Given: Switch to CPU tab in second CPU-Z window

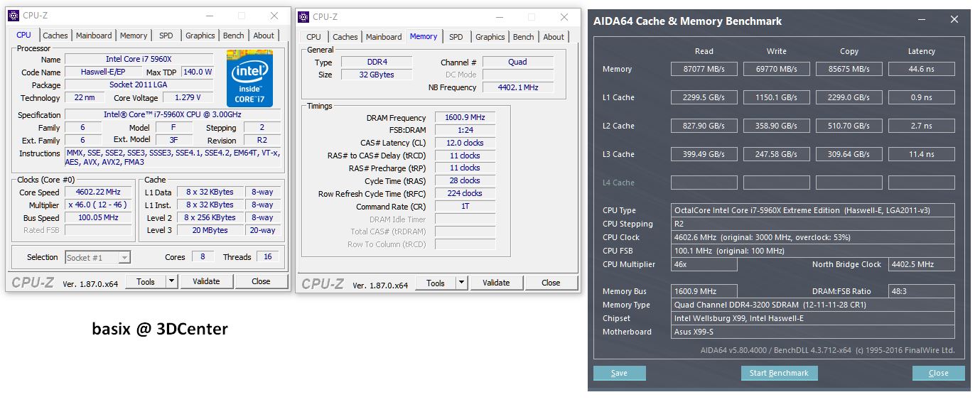Looking at the screenshot, I should [x=313, y=37].
